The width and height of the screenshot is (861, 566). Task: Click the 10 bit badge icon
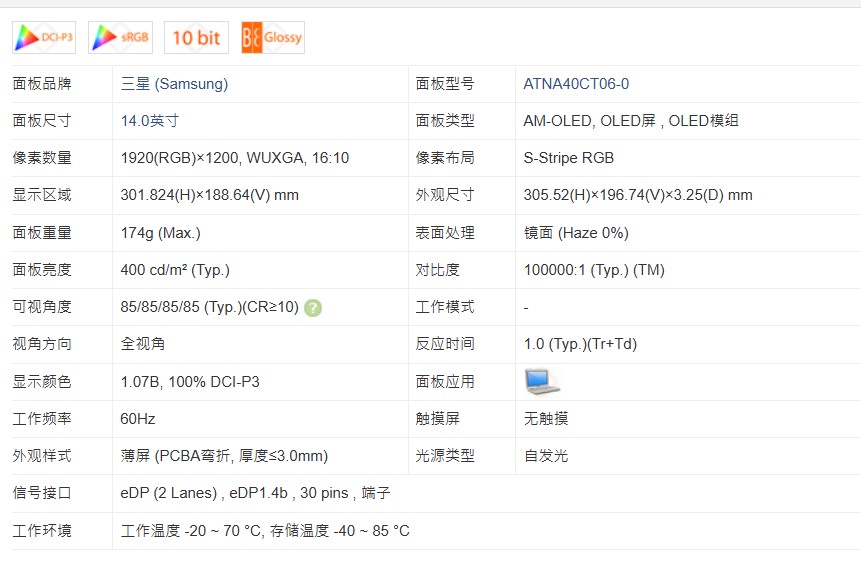[196, 37]
